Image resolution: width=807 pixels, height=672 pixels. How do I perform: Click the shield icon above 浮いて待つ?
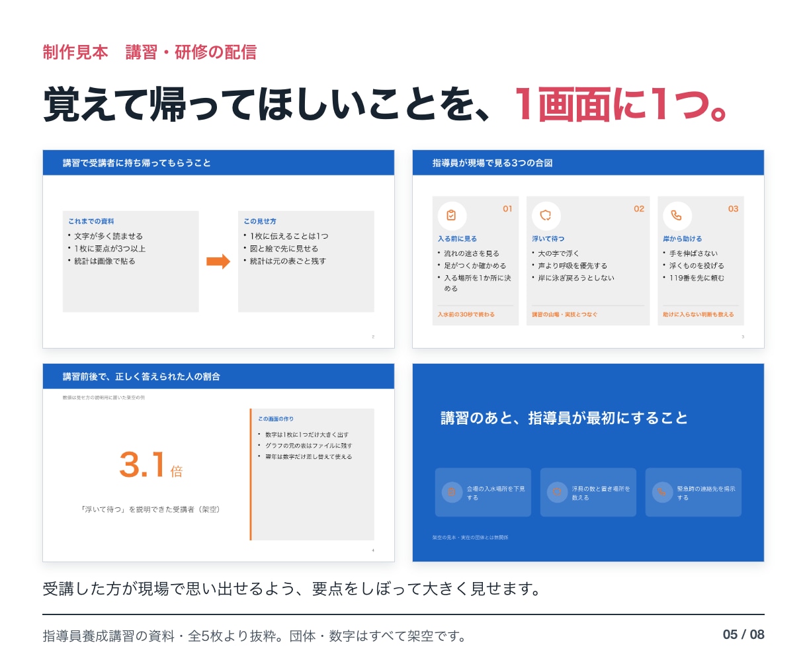546,215
